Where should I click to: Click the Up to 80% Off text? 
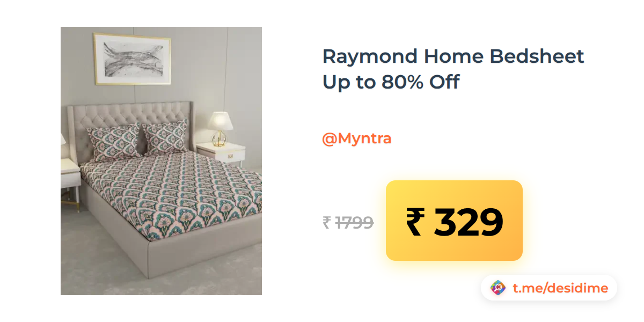[391, 82]
